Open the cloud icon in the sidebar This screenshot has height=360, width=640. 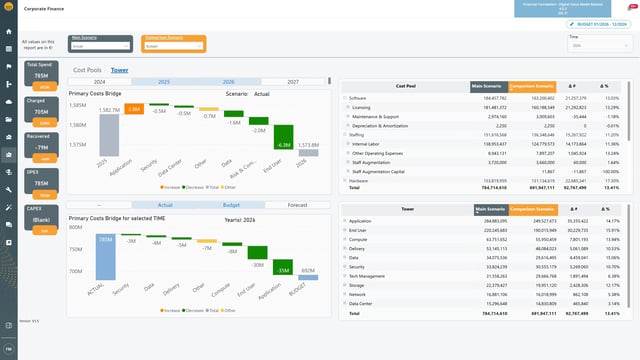click(9, 102)
